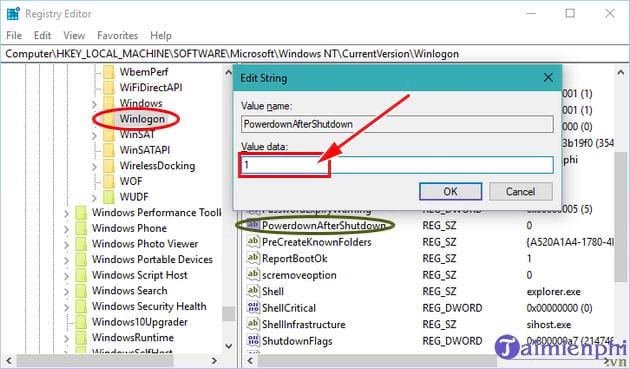Click the Windows Photo Viewer folder icon
The image size is (630, 369).
pyautogui.click(x=81, y=244)
